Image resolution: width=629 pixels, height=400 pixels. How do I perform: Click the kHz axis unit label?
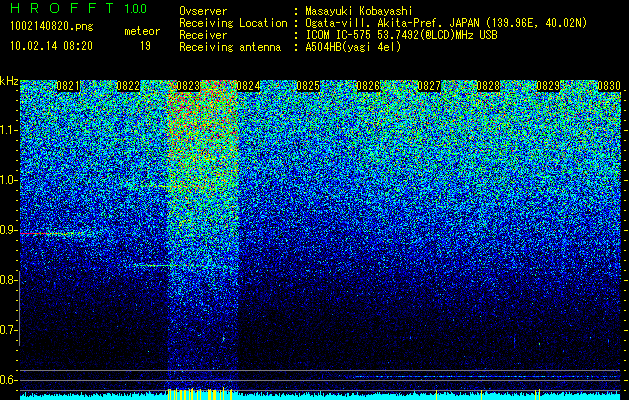pos(9,81)
